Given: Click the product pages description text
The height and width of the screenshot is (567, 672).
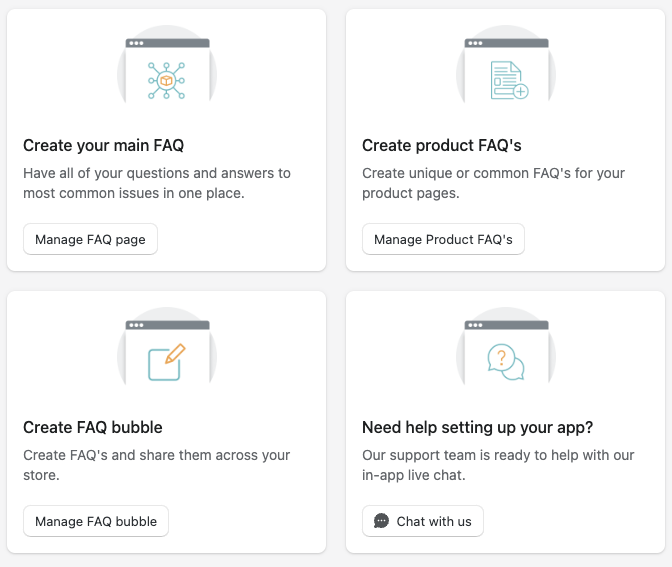Looking at the screenshot, I should 493,183.
